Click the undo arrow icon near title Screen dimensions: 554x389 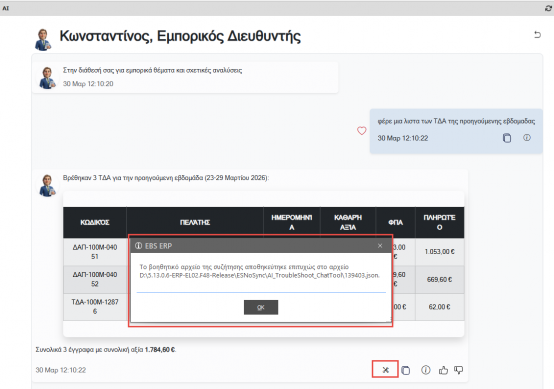537,35
